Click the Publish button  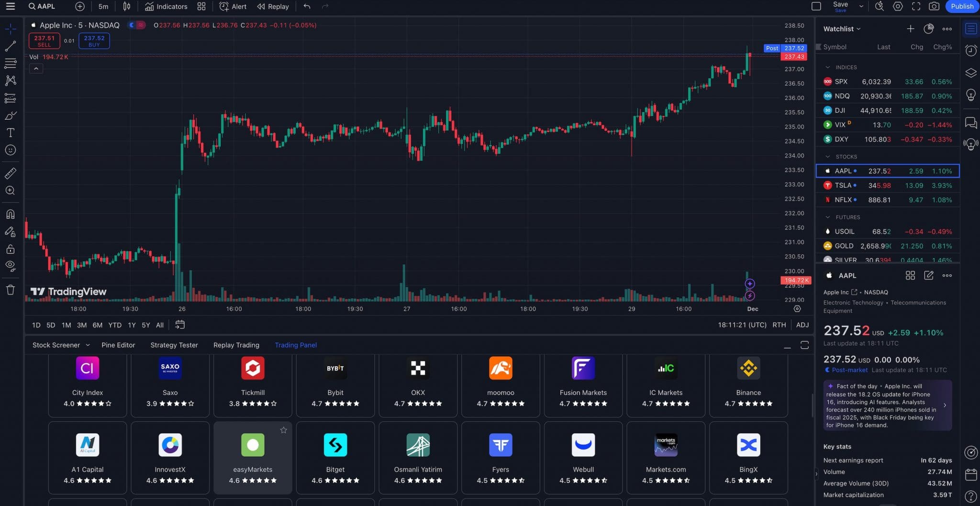962,6
